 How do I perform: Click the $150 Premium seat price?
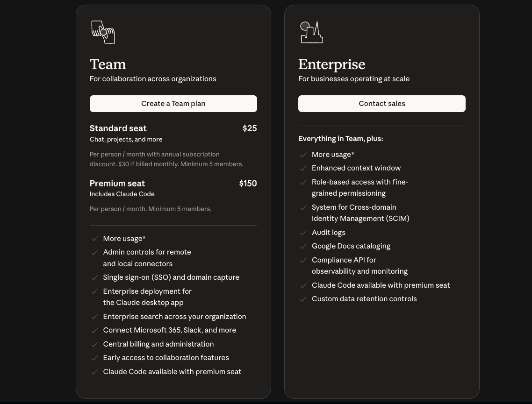pos(248,184)
